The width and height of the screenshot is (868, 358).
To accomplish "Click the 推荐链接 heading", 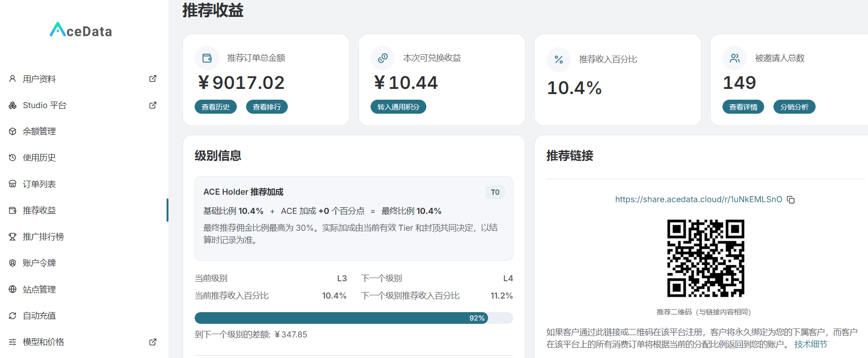I will click(x=570, y=156).
